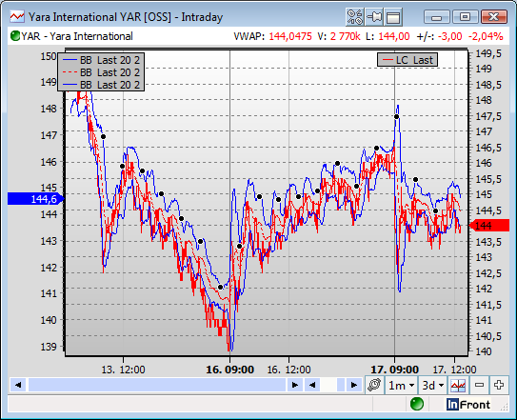Viewport: 517px width, 420px height.
Task: Open the chart settings gear icon
Action: coord(374,385)
